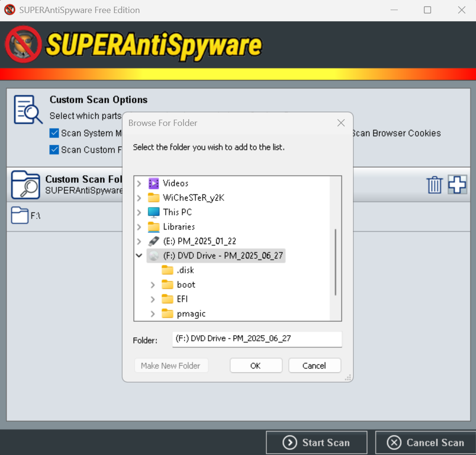Select the boot folder label
Viewport: 476px width, 455px height.
(x=186, y=285)
